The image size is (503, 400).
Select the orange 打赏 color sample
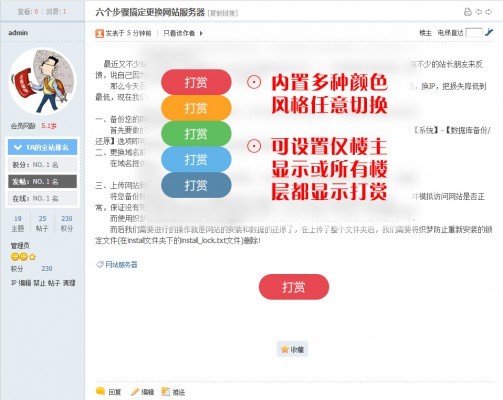(196, 108)
